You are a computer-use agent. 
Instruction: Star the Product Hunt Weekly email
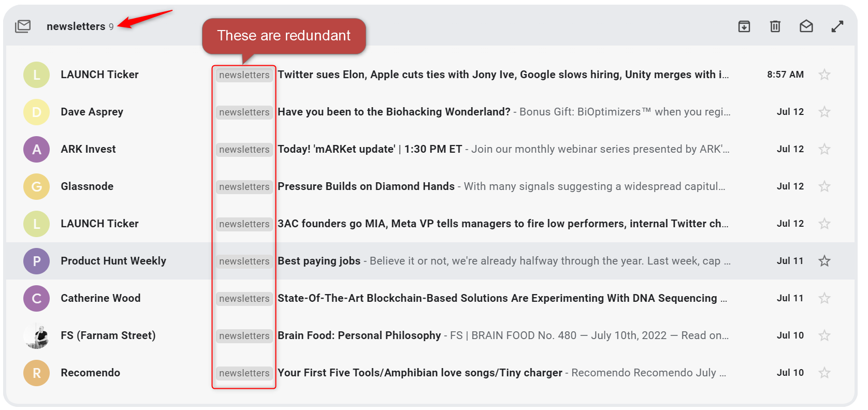(x=824, y=261)
